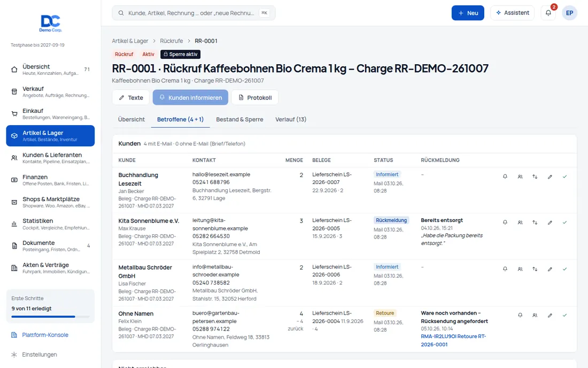Click the Retoure status badge
The width and height of the screenshot is (588, 368).
385,313
